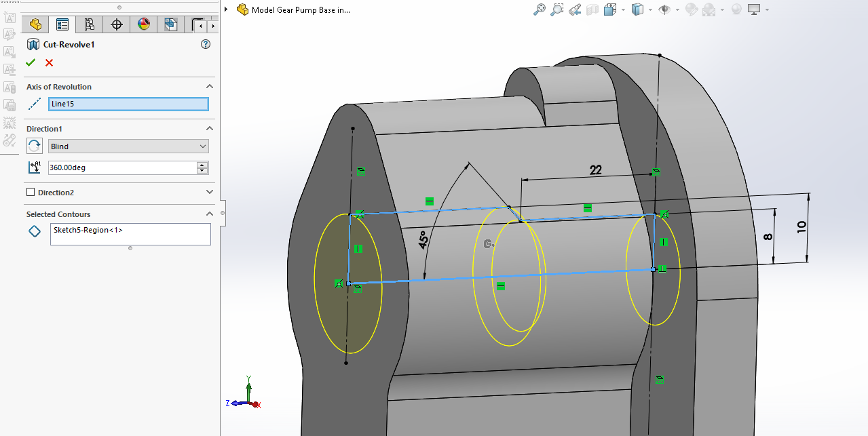This screenshot has height=436, width=868.
Task: Collapse the Selected Contours section
Action: click(210, 214)
